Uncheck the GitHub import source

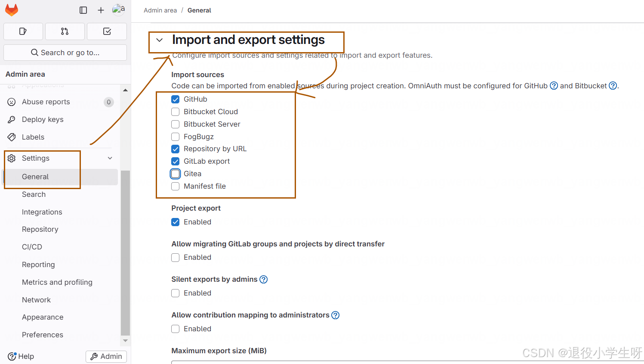pyautogui.click(x=176, y=100)
